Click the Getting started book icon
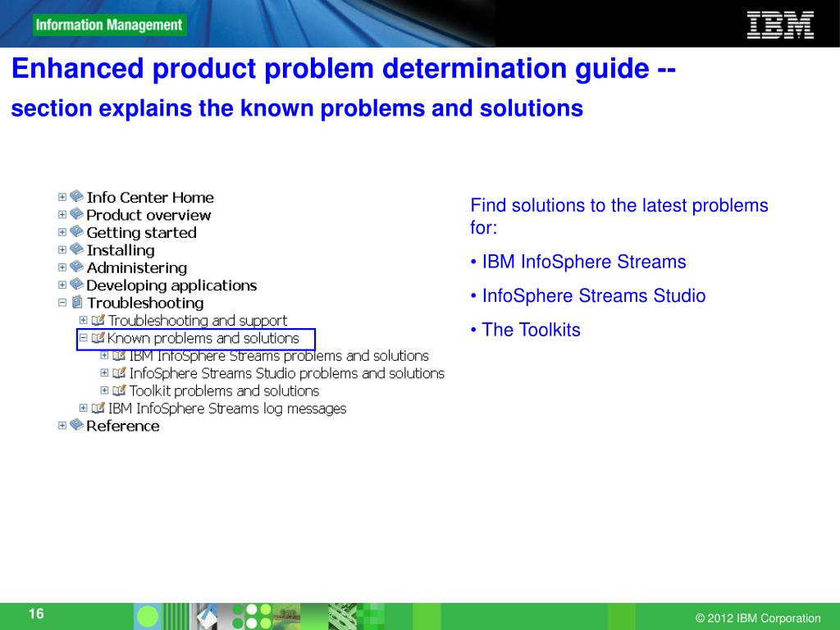Screen dimensions: 840x630 76,231
